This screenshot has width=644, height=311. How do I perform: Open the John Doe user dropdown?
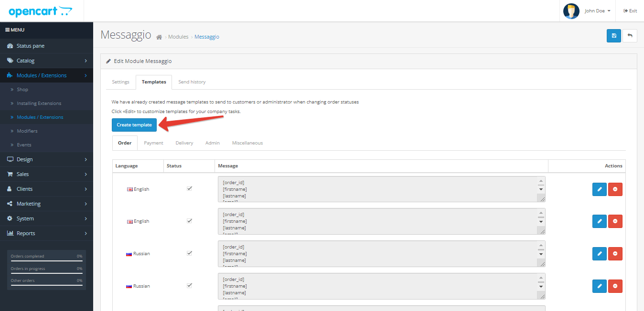(x=597, y=11)
